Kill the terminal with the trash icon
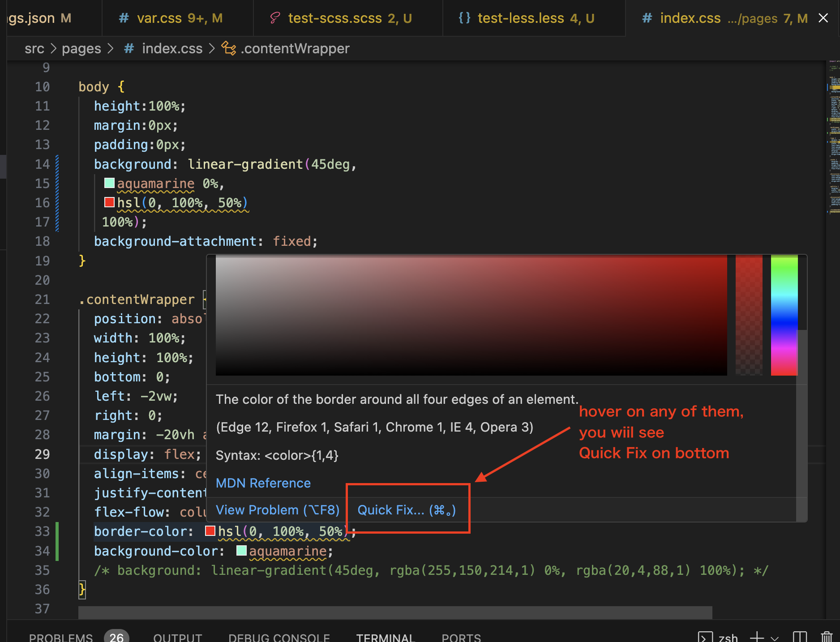 click(826, 637)
